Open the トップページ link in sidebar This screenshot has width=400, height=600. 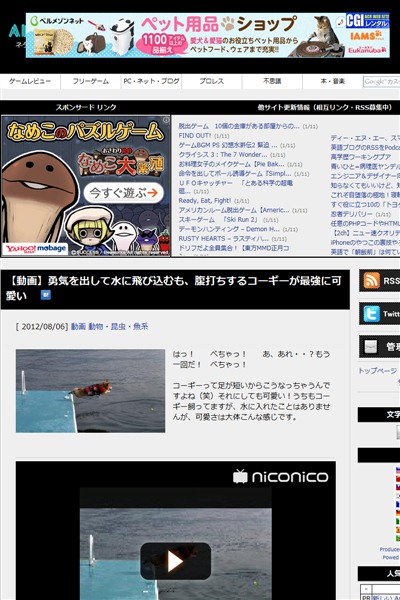pos(377,371)
